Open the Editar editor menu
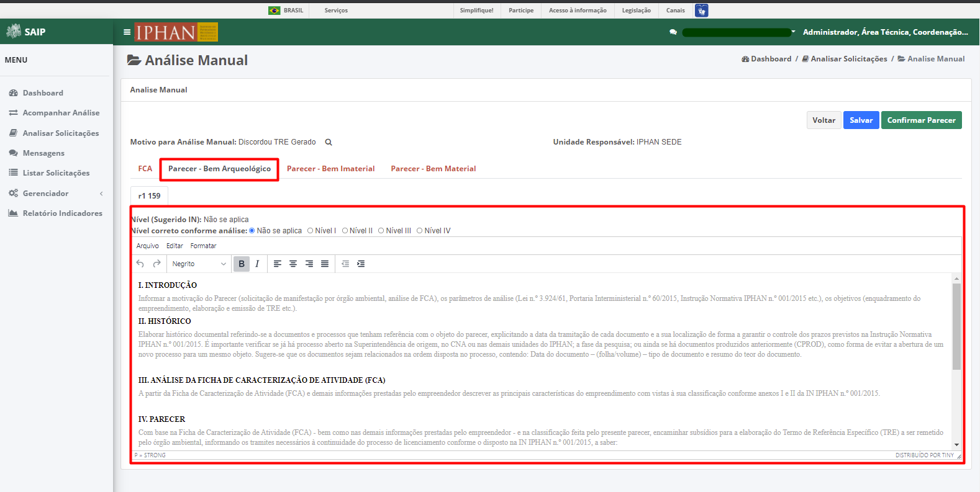The image size is (980, 492). point(175,246)
